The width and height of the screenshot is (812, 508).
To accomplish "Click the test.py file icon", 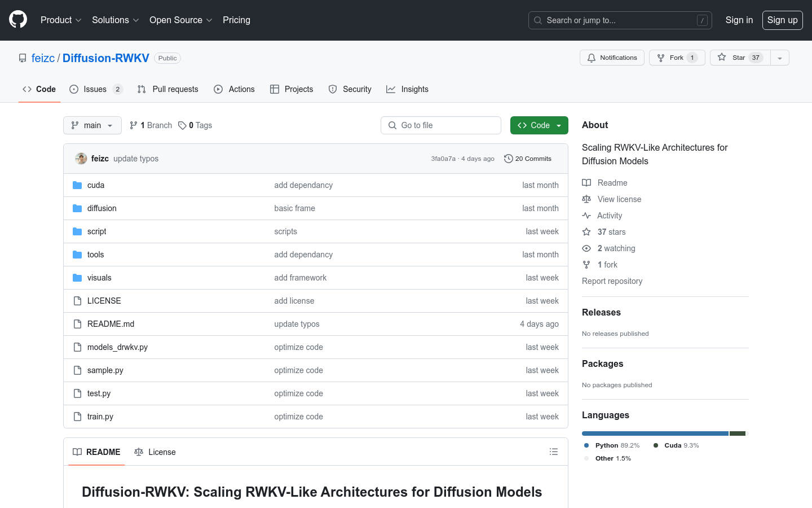I will [x=77, y=393].
